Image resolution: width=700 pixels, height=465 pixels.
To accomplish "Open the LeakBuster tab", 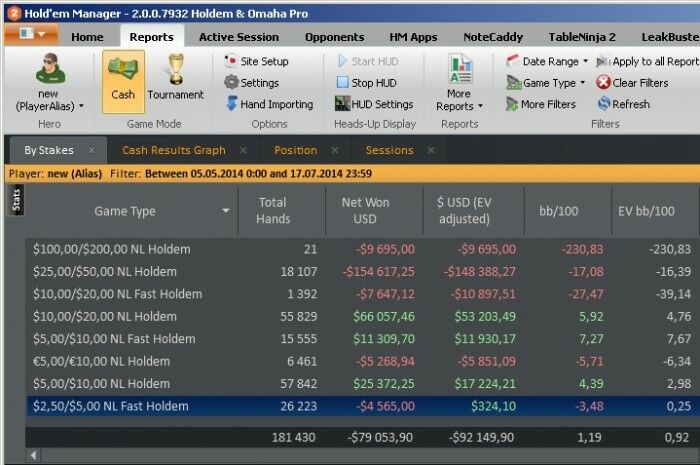I will 670,37.
